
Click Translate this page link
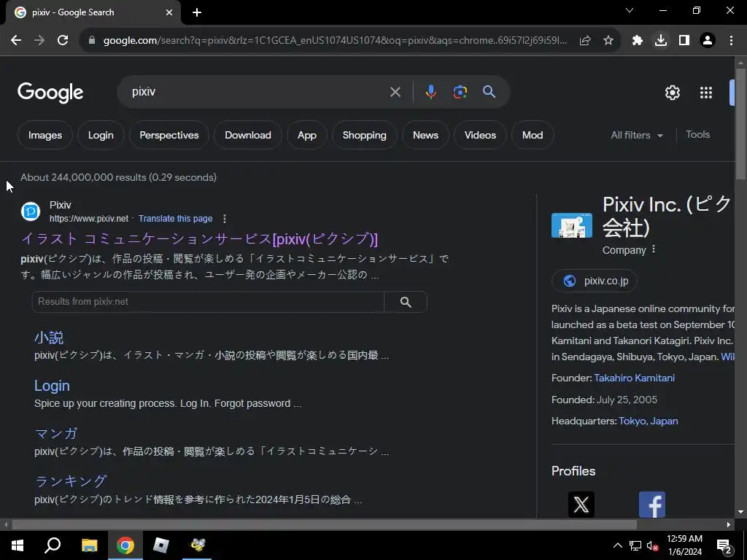tap(175, 219)
